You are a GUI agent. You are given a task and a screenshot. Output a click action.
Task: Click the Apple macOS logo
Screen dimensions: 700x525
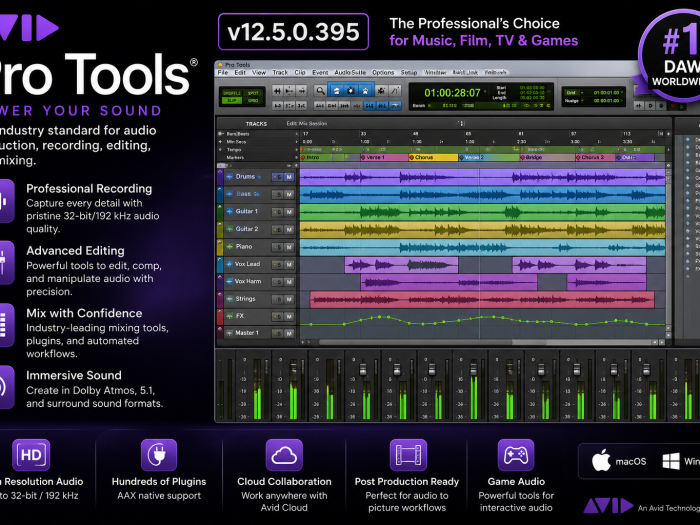(601, 461)
